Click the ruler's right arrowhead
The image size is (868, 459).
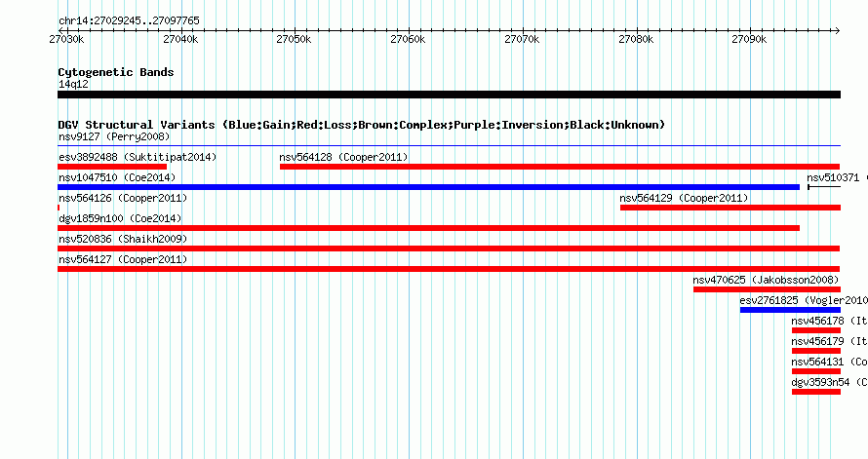tap(838, 30)
